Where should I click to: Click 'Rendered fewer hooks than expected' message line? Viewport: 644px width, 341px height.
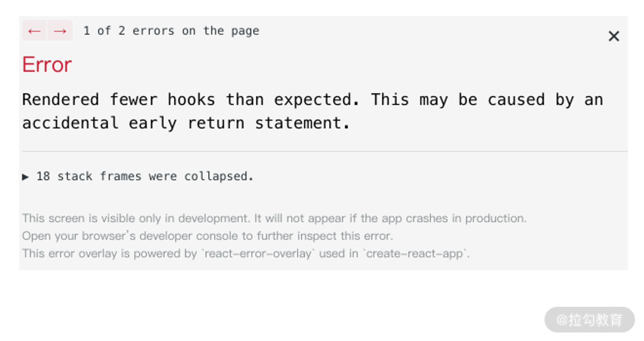pos(191,100)
